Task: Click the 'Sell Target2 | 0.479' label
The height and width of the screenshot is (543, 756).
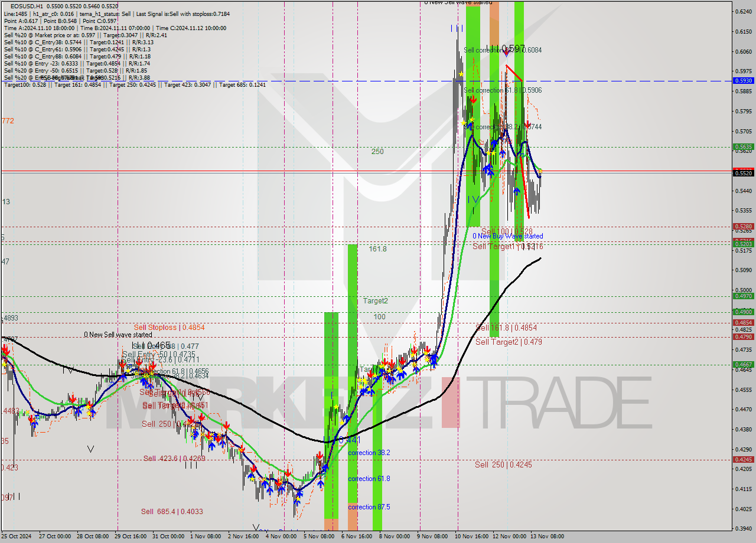Action: (x=509, y=342)
